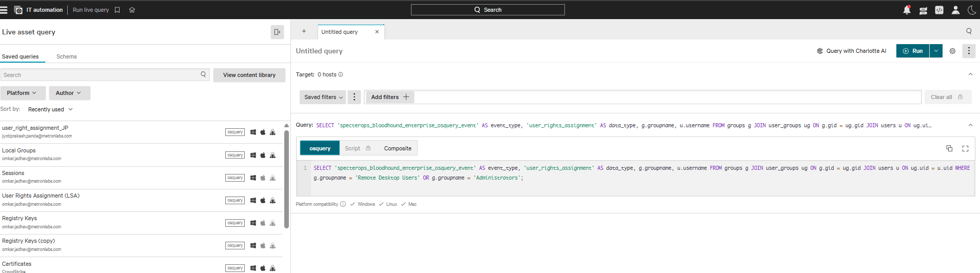Run the query

click(x=913, y=51)
